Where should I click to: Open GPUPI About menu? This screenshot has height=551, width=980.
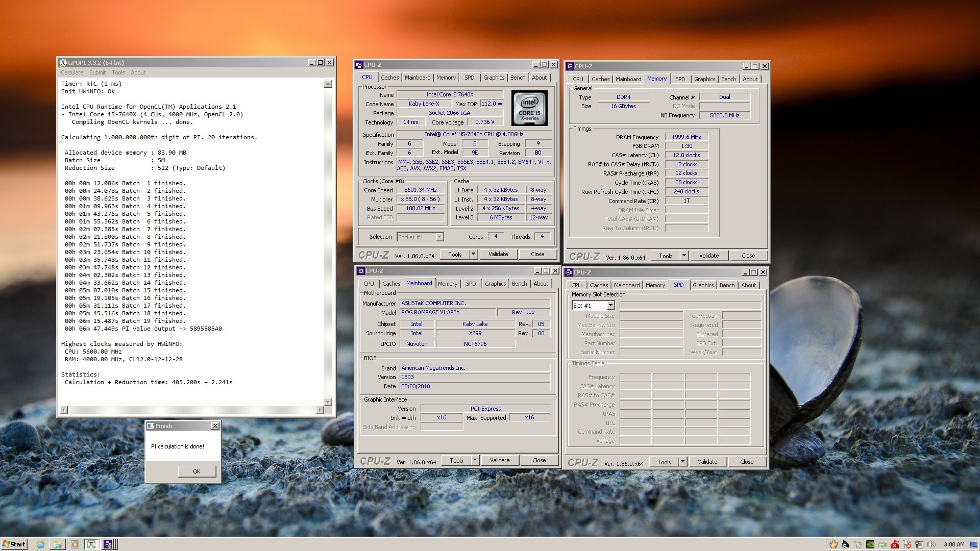[x=138, y=72]
